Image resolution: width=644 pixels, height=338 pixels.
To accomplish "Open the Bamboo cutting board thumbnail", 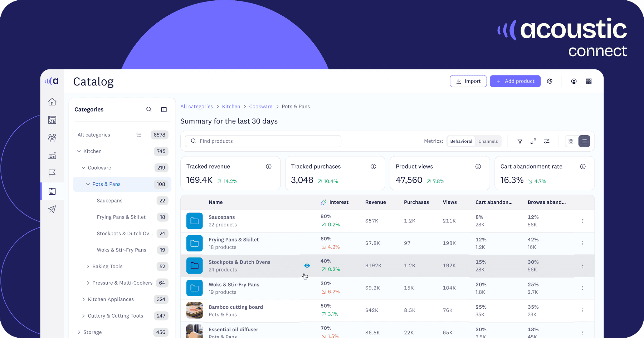I will (195, 310).
